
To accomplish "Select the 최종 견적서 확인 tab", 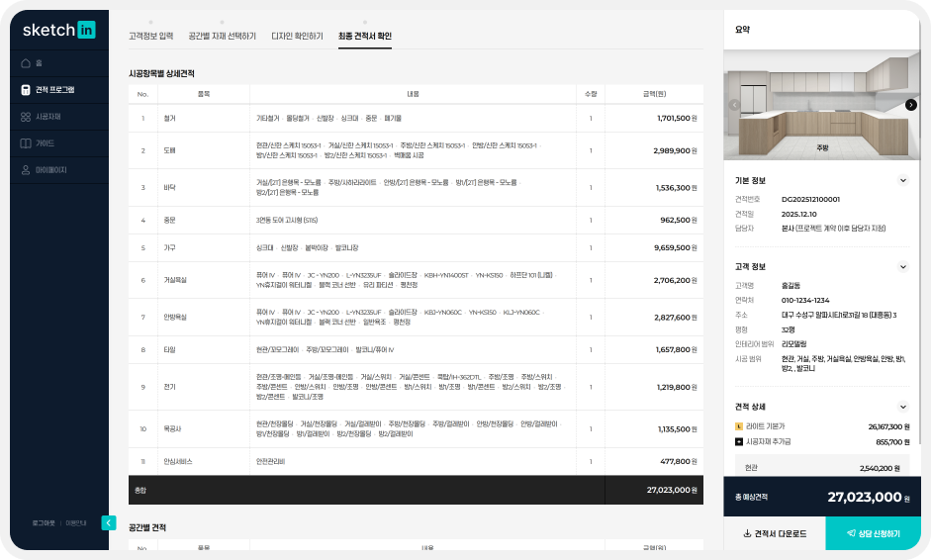I will coord(364,37).
